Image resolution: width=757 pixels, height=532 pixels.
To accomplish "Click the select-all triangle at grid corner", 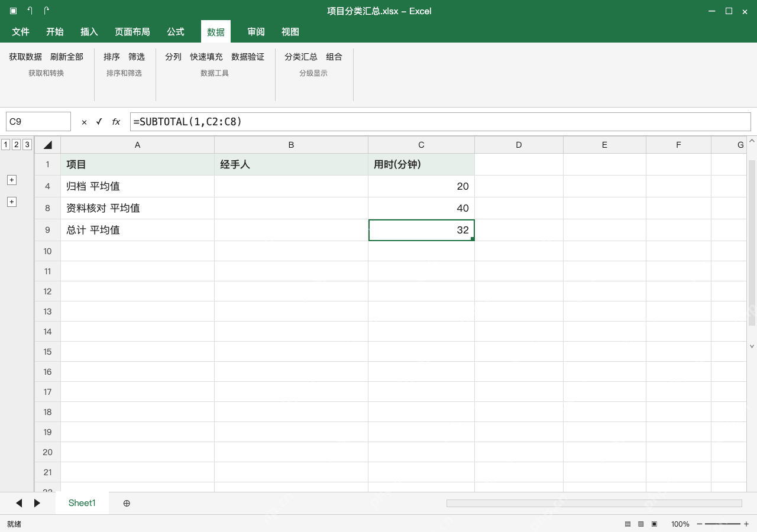I will tap(47, 145).
